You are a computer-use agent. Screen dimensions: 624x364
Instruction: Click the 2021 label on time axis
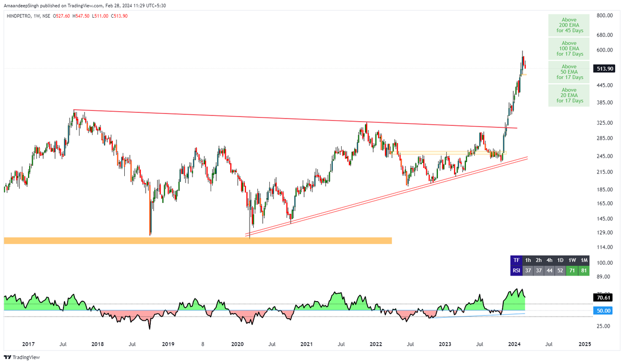(306, 344)
